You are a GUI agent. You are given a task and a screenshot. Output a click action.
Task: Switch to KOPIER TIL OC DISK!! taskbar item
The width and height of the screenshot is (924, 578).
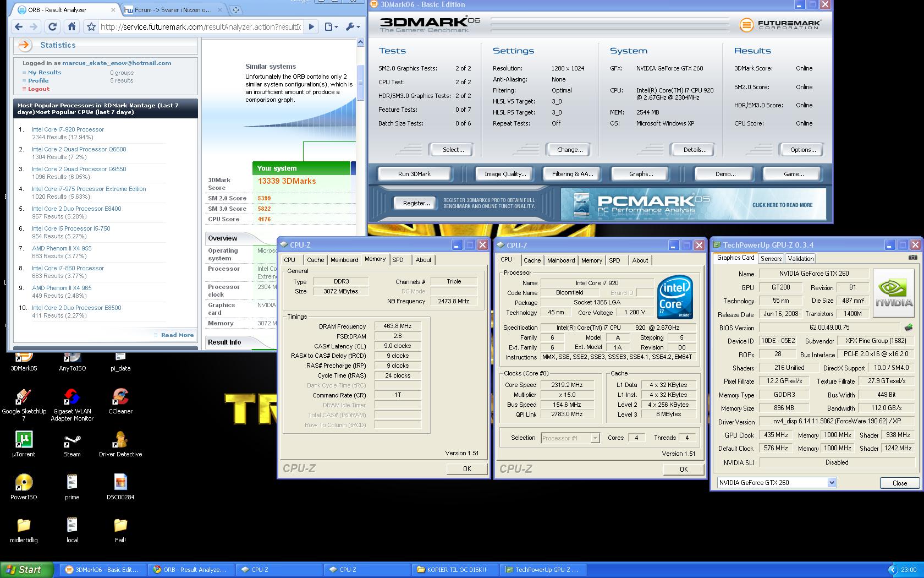coord(455,570)
